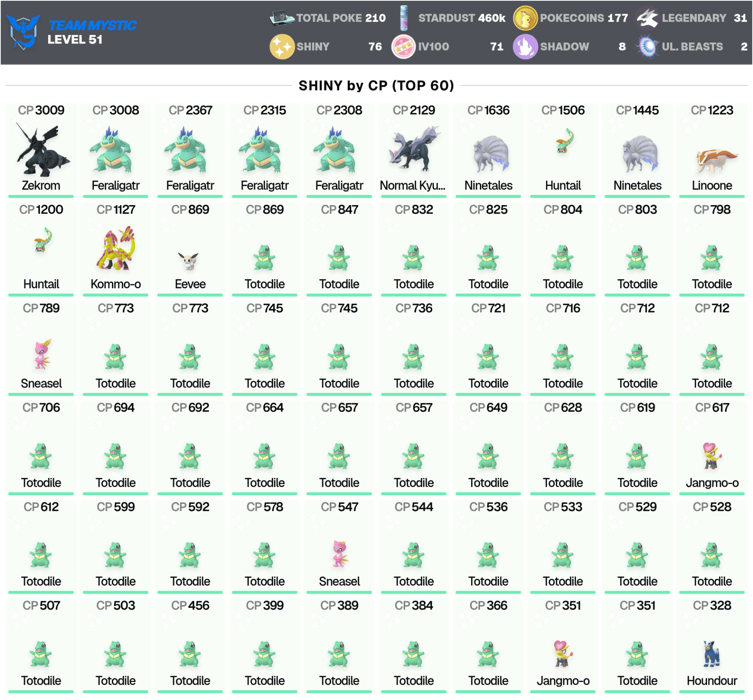The width and height of the screenshot is (753, 700).
Task: Select the Eevee CP 869 sprite
Action: [x=189, y=260]
